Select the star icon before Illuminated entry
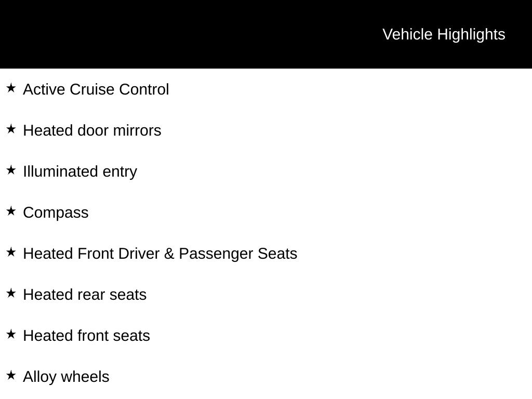This screenshot has width=532, height=399. pos(11,170)
